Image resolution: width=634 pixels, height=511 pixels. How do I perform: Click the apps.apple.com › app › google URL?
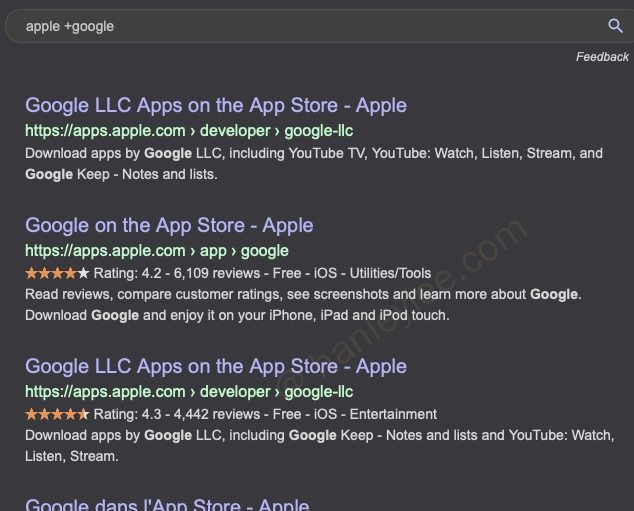point(156,251)
